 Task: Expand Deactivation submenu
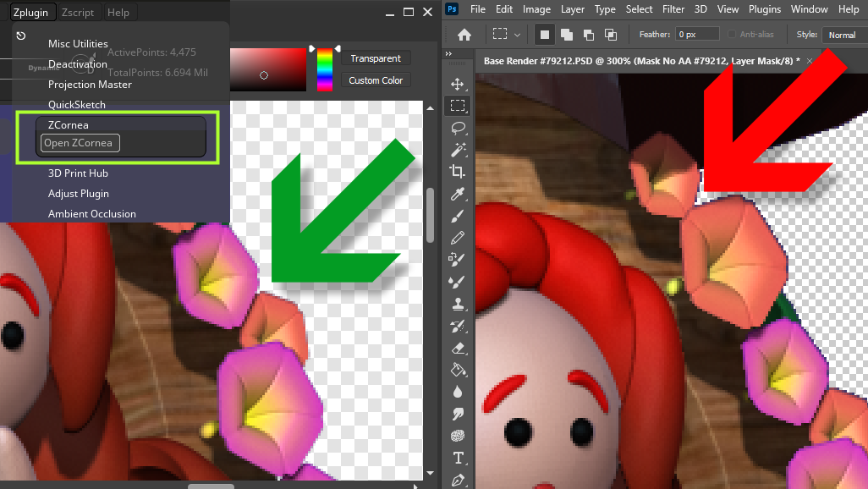78,64
